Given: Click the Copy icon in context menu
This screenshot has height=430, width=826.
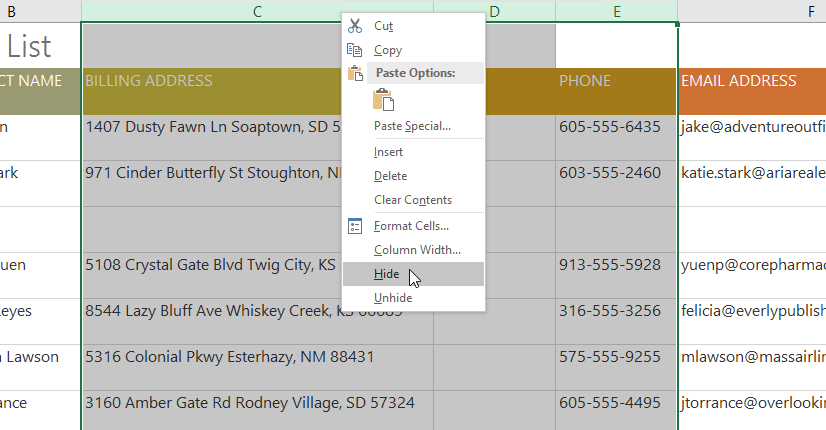Looking at the screenshot, I should [354, 50].
